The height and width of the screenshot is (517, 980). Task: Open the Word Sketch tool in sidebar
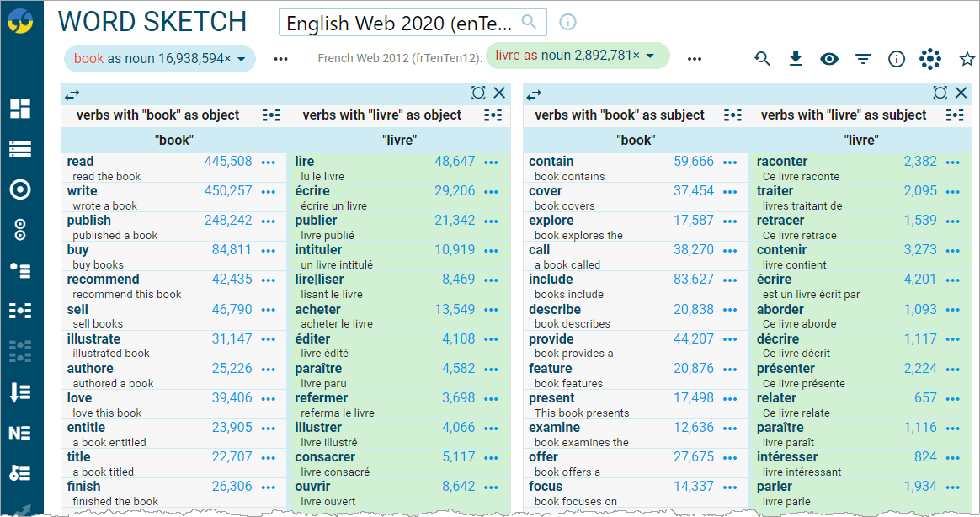pyautogui.click(x=20, y=190)
